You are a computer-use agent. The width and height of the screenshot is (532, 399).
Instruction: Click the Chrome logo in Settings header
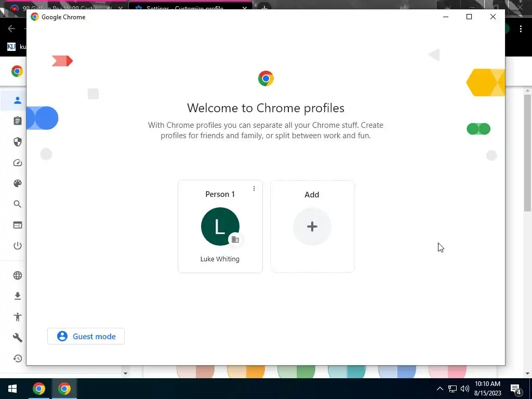17,71
